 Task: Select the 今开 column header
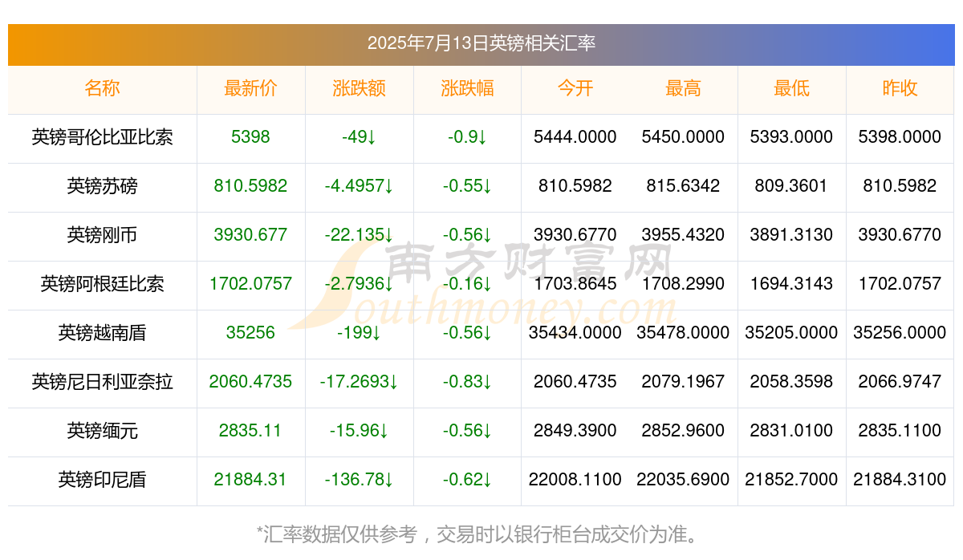(x=575, y=89)
